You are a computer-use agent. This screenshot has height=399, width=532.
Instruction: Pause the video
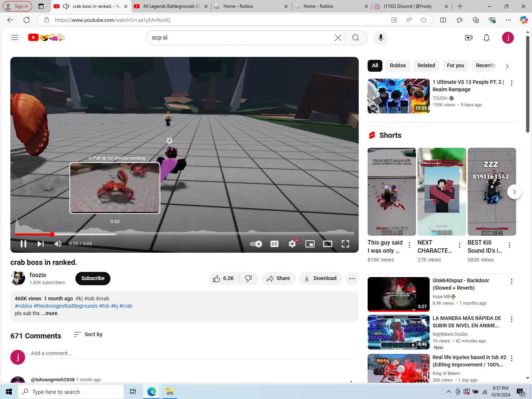click(23, 244)
